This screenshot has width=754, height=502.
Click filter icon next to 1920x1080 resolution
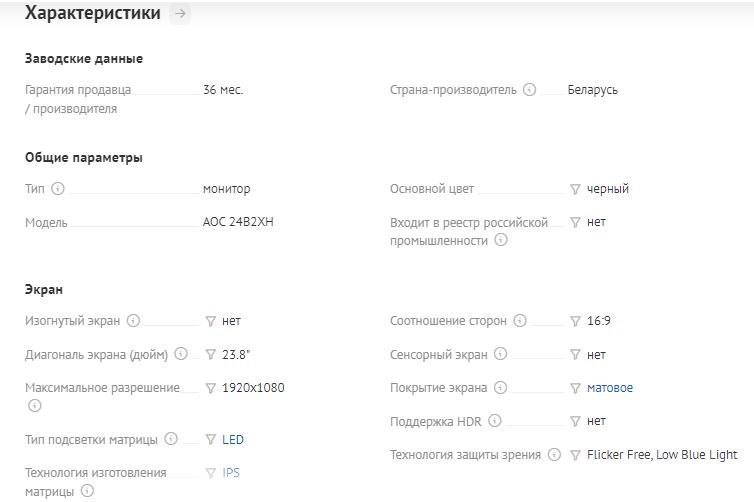pyautogui.click(x=211, y=388)
